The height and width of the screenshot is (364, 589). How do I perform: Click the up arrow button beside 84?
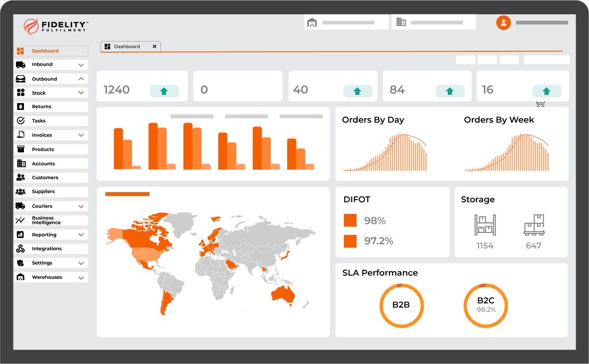tap(450, 91)
